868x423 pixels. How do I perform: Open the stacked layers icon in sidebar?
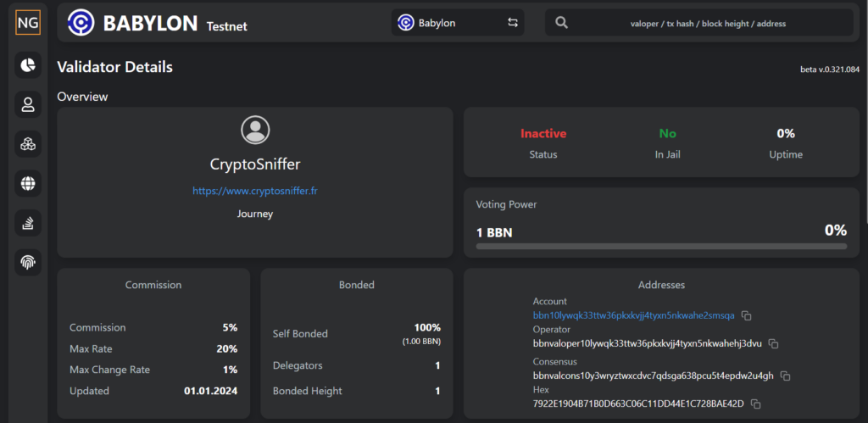[28, 223]
